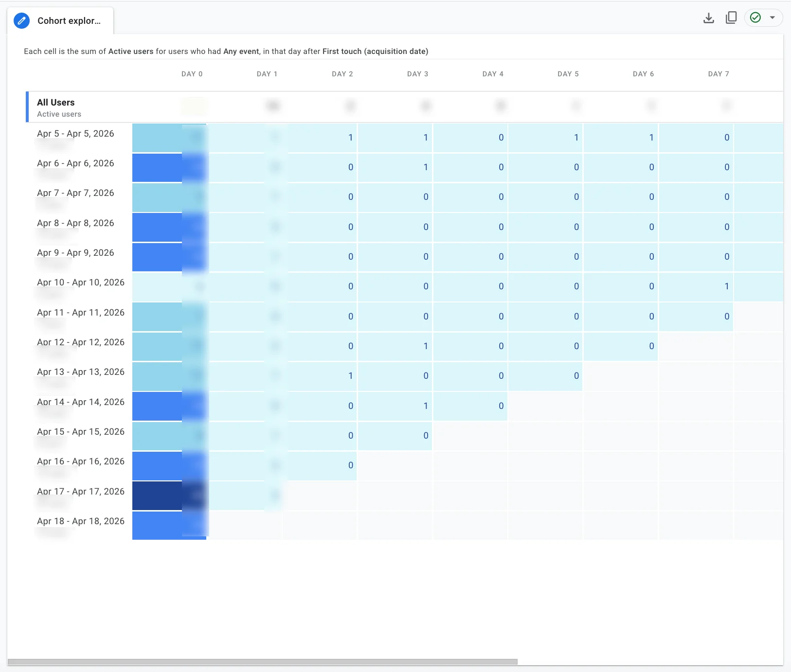Click the download/export icon
This screenshot has width=791, height=672.
click(x=708, y=18)
